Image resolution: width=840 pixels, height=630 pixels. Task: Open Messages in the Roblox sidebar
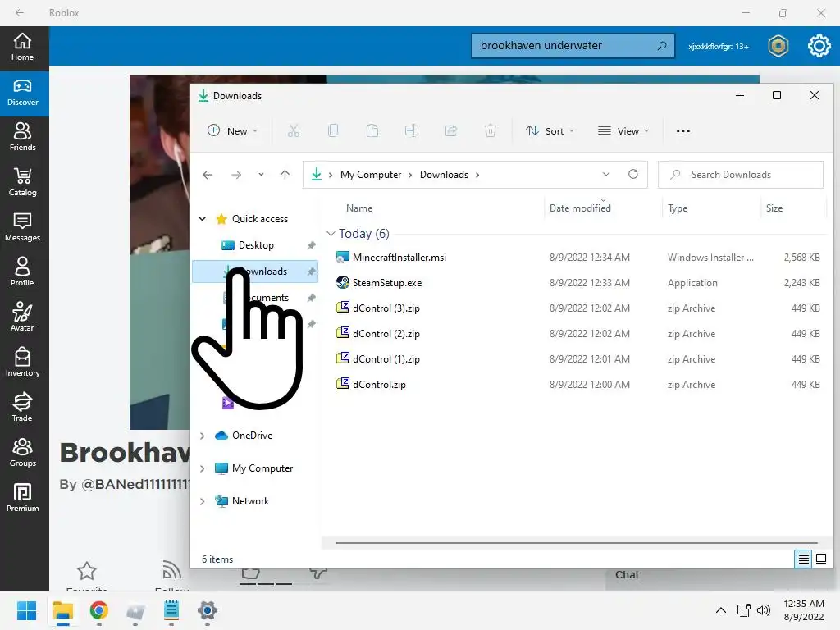coord(22,227)
